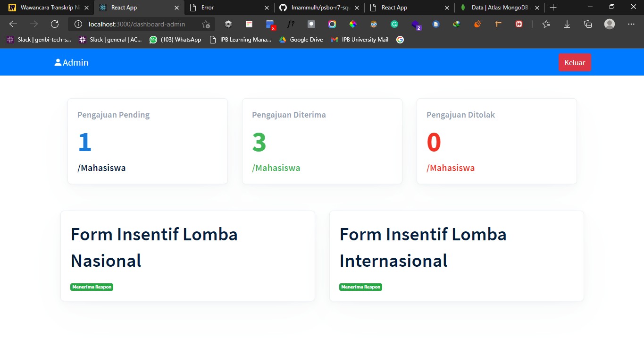Open browser Collections
Image resolution: width=644 pixels, height=348 pixels.
(x=588, y=24)
